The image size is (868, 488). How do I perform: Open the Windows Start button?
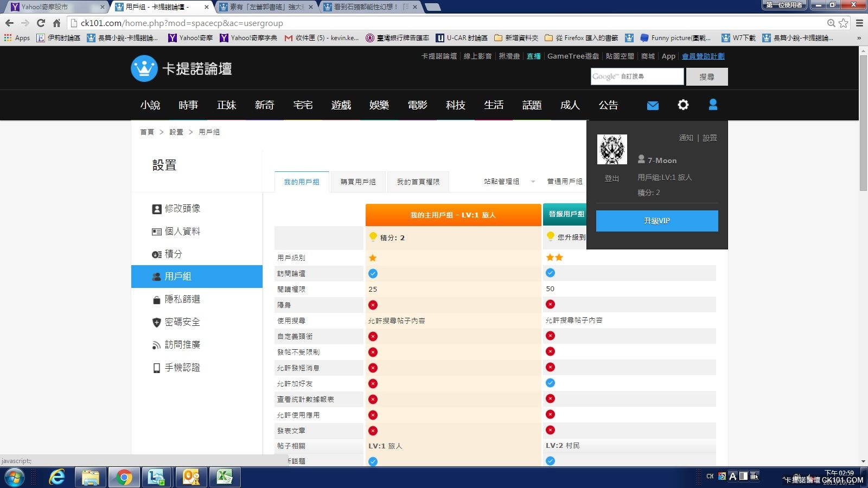coord(14,478)
